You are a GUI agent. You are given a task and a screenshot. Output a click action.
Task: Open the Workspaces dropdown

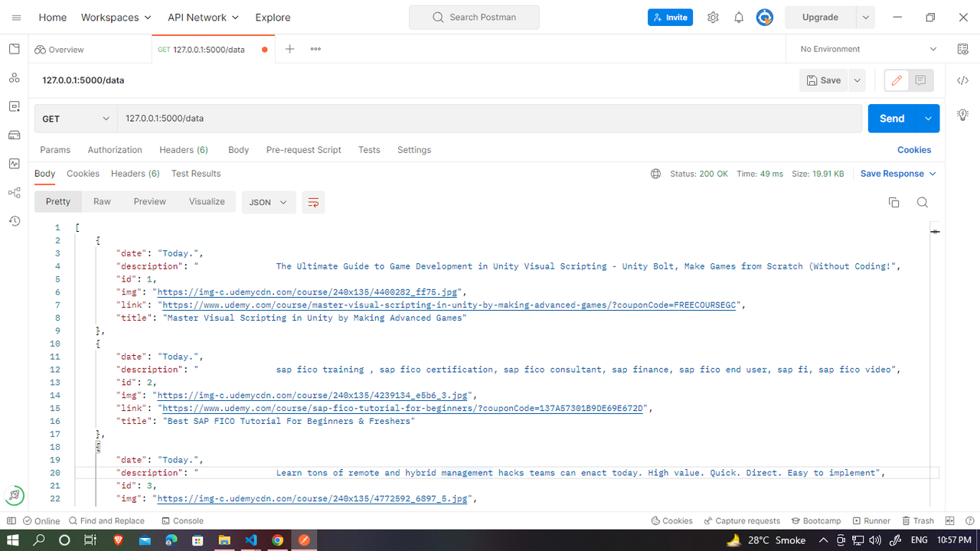(116, 17)
